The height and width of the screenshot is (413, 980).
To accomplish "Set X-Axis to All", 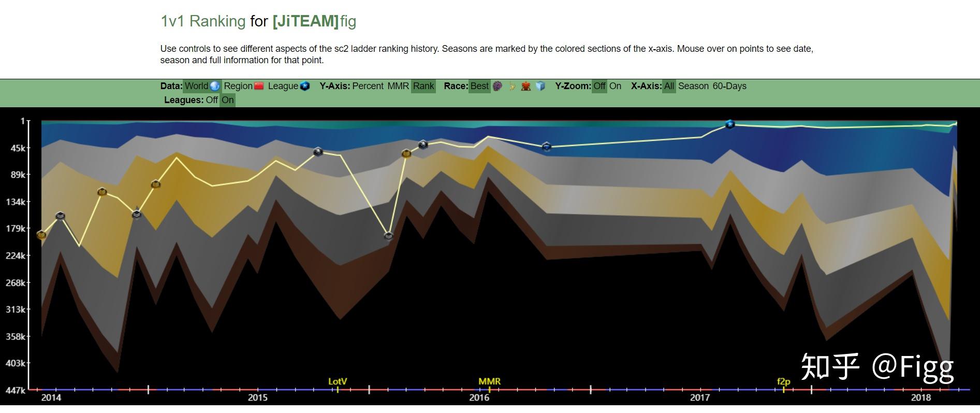I will (x=669, y=86).
